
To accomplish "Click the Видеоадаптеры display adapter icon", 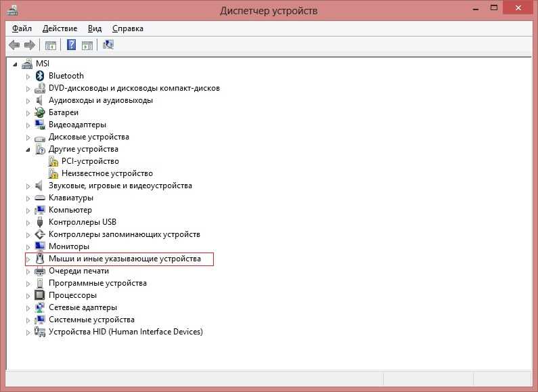I will click(40, 125).
